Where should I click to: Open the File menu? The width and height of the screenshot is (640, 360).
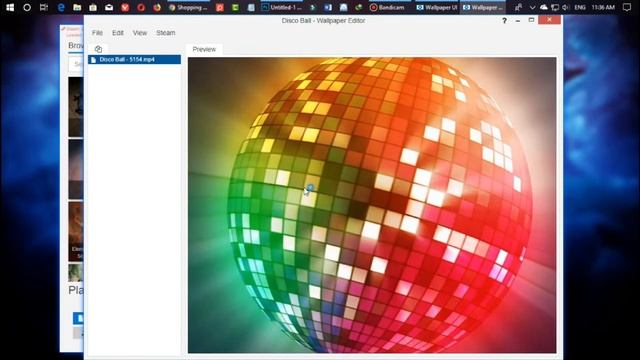97,33
